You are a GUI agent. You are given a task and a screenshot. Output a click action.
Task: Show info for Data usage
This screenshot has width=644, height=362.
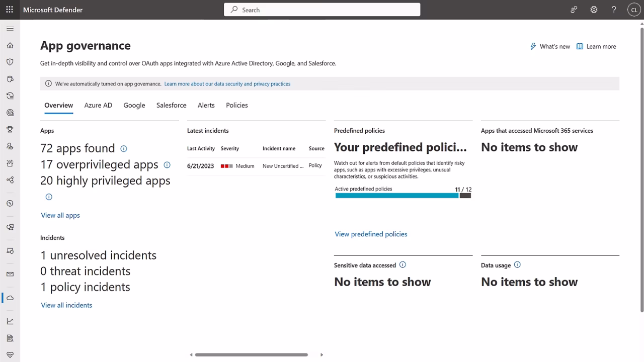[517, 265]
